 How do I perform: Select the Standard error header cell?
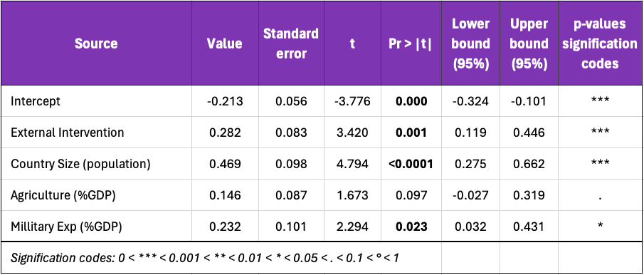291,43
